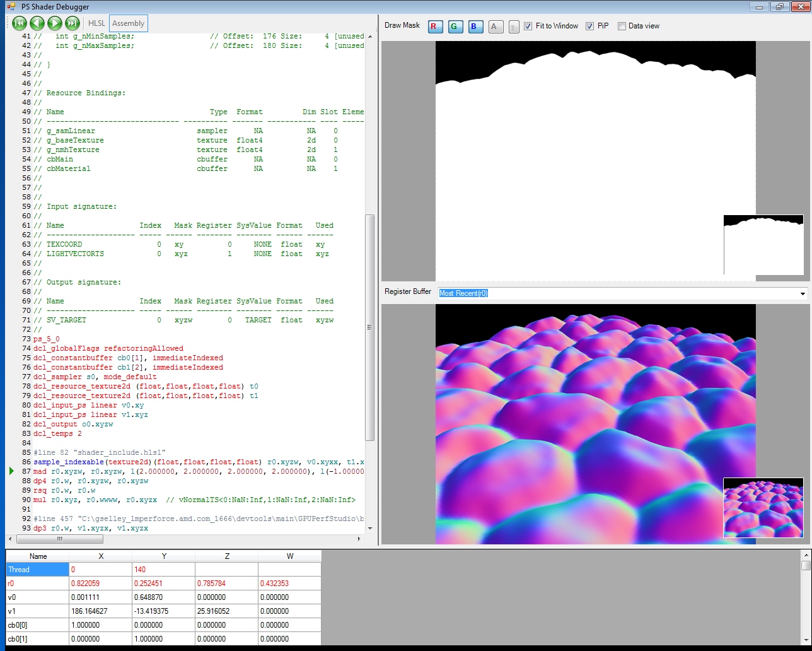Jump to the last shader instruction
812x651 pixels.
tap(72, 23)
